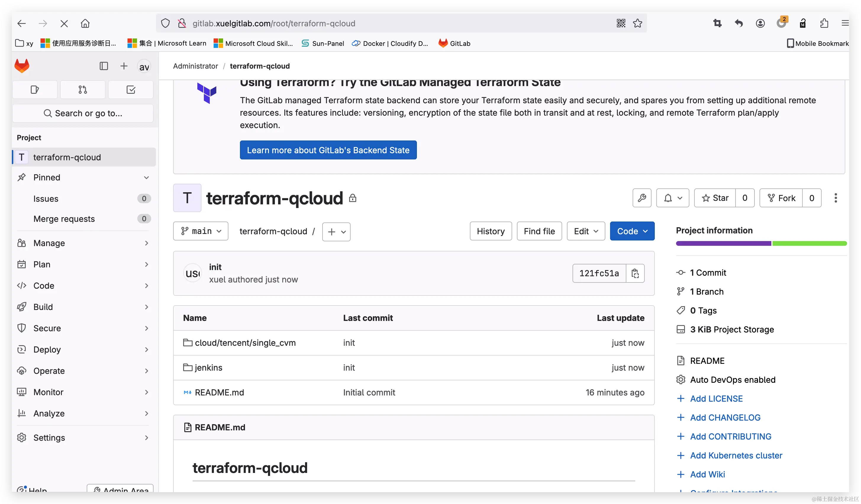Click the Add CHANGELOG link
Screen dimensions: 861x504
point(725,418)
